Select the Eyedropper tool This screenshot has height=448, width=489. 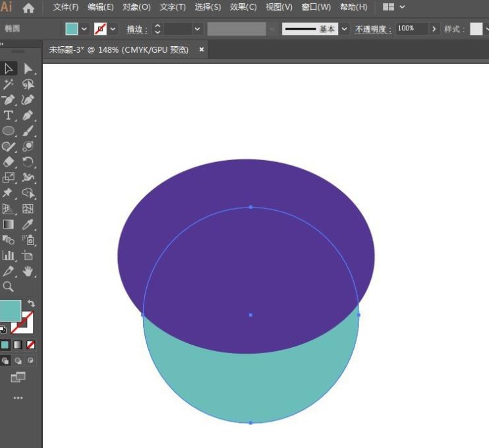pos(28,224)
